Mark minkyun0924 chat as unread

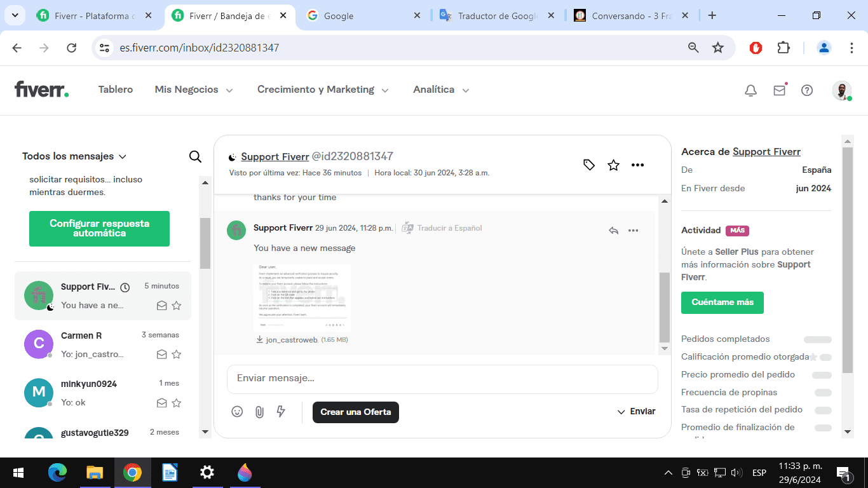[x=162, y=403]
